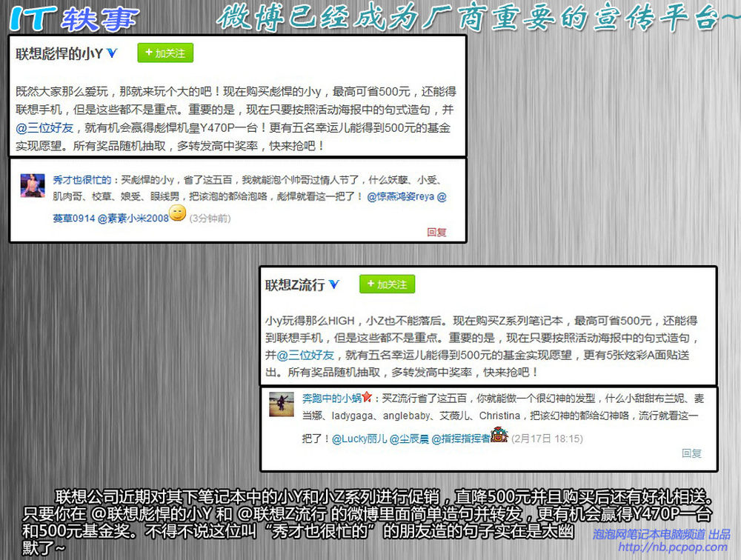Click verified V badge beside 联想彪悍的小Y
Viewport: 741px width, 560px height.
coord(112,53)
